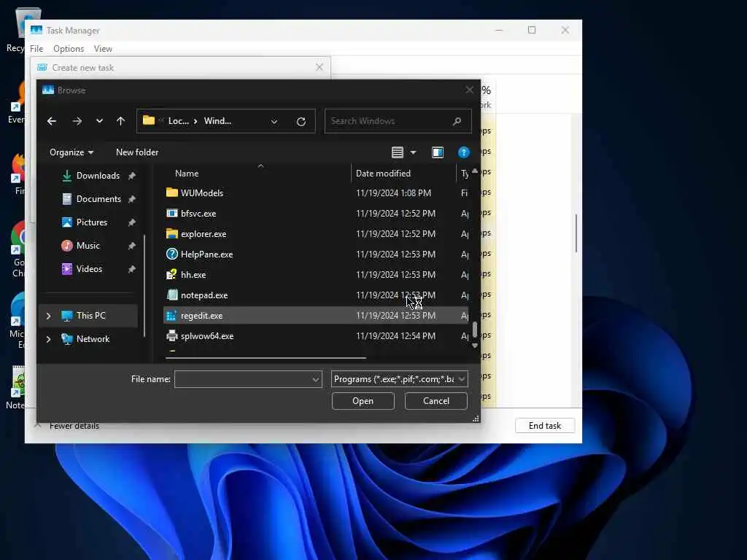This screenshot has height=560, width=747.
Task: Click the horizontal scrollbar in file list
Action: click(266, 357)
